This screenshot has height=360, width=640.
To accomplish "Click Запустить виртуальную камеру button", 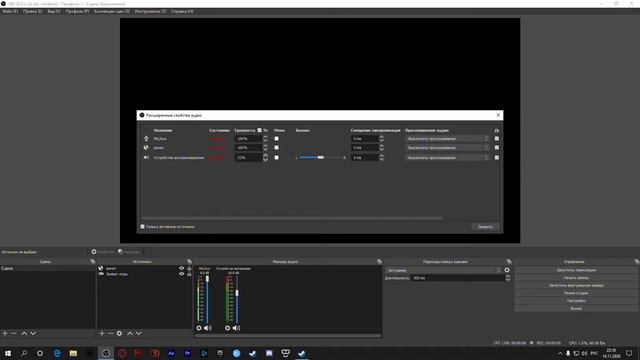I will click(x=576, y=286).
